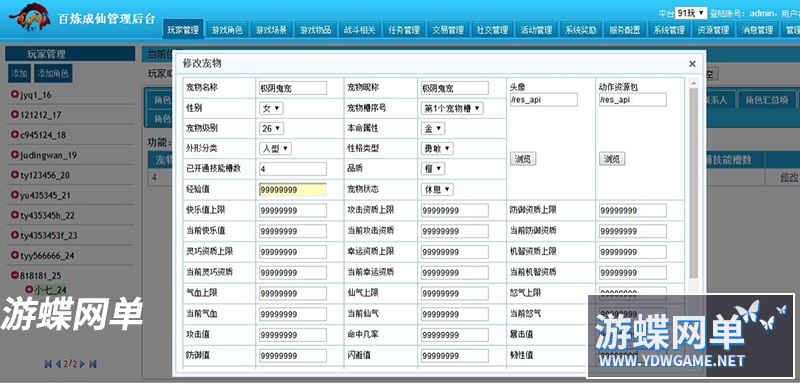Open the 性别 dropdown showing 女

coord(271,109)
